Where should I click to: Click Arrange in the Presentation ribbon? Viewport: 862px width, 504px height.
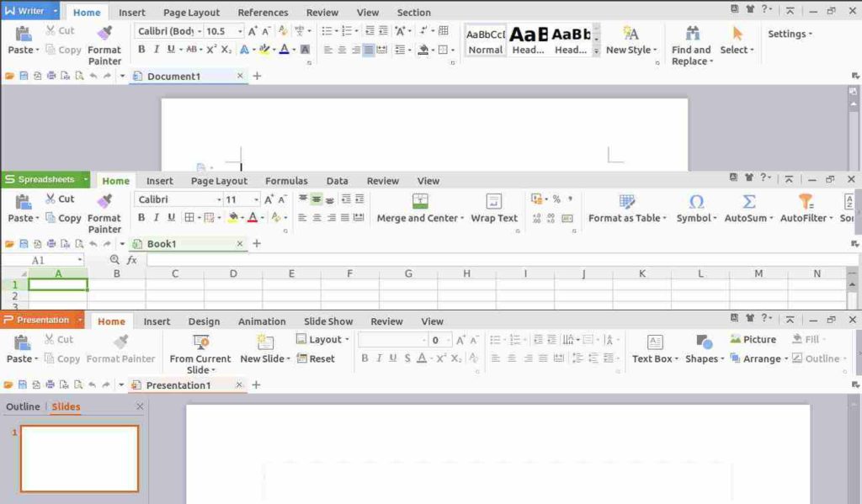[x=759, y=358]
